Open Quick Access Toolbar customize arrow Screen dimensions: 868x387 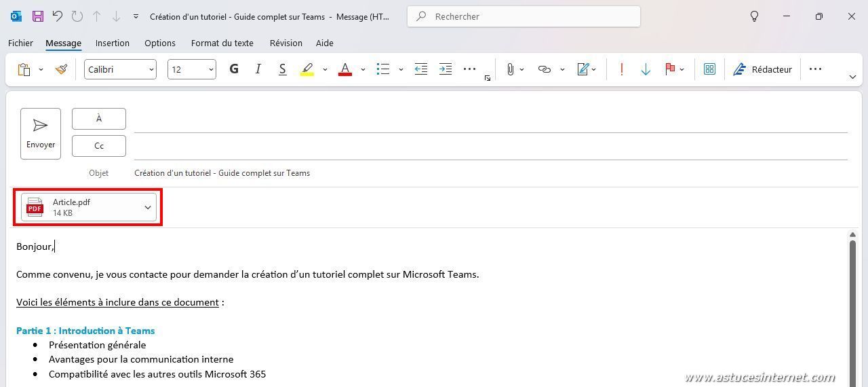pyautogui.click(x=136, y=16)
